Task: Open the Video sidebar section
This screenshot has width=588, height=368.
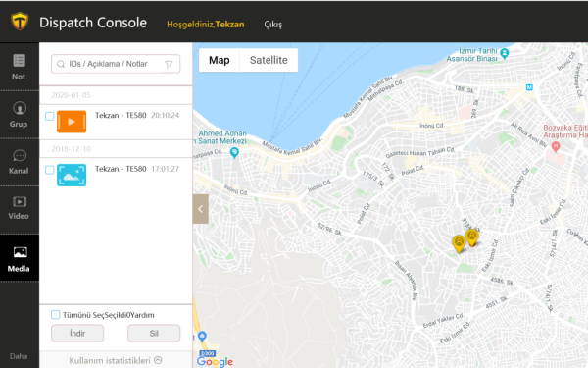Action: (19, 209)
